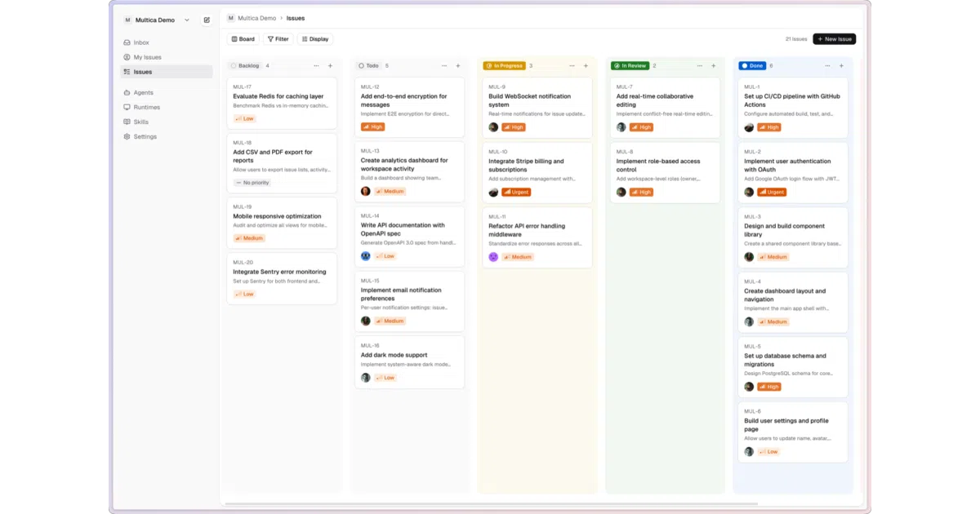Image resolution: width=980 pixels, height=514 pixels.
Task: Click assignee avatar on MUL-13 card
Action: click(x=366, y=191)
